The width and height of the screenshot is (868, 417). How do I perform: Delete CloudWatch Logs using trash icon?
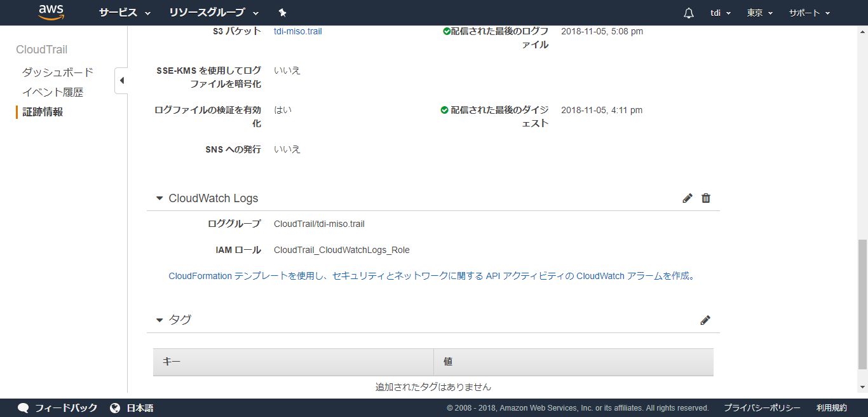pyautogui.click(x=705, y=198)
